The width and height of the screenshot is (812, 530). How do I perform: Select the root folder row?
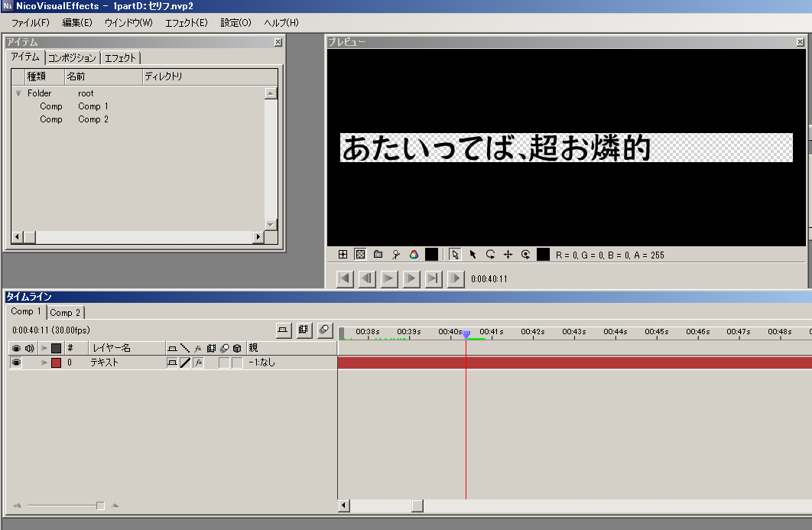(x=138, y=93)
